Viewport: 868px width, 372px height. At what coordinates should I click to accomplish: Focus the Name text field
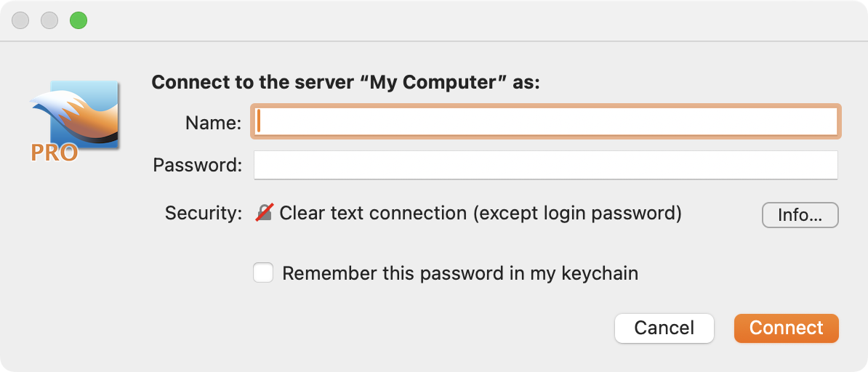(545, 122)
